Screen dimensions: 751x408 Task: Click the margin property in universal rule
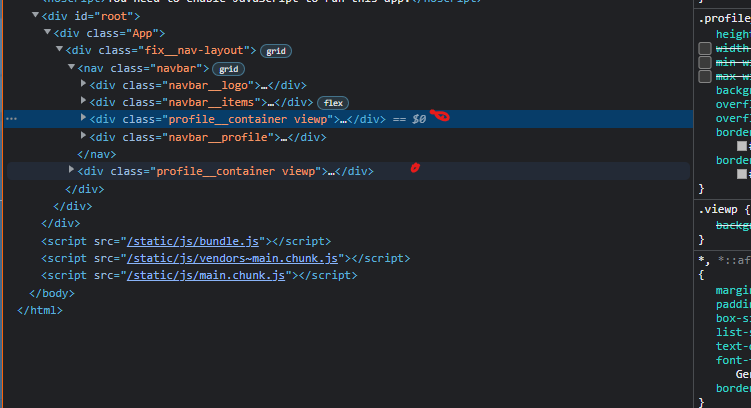733,291
